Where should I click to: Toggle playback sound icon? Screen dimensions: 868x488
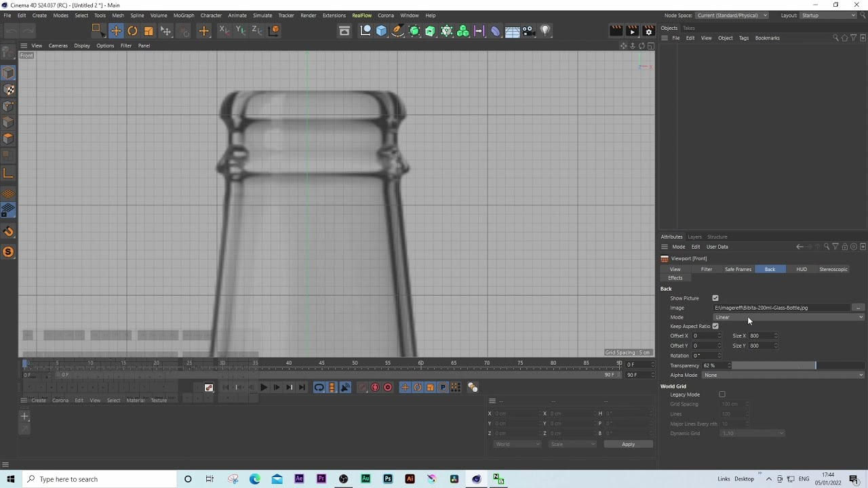pos(345,388)
